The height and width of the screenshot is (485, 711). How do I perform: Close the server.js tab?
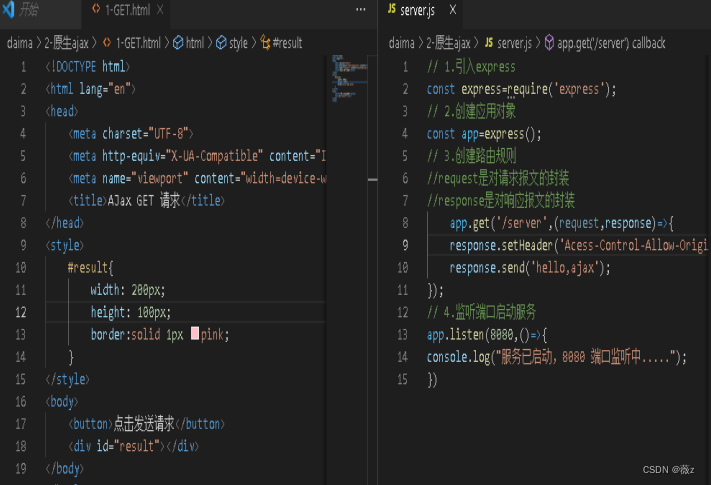pyautogui.click(x=453, y=10)
